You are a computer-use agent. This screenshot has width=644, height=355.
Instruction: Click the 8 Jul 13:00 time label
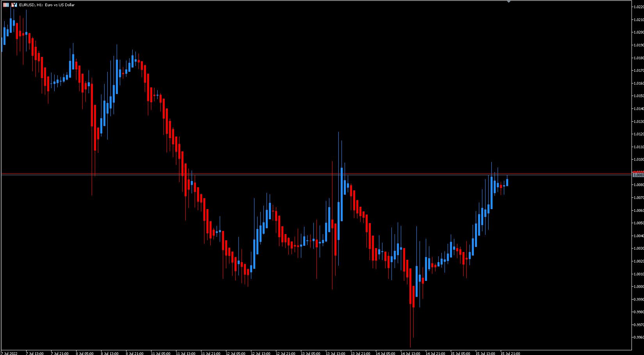pyautogui.click(x=110, y=353)
